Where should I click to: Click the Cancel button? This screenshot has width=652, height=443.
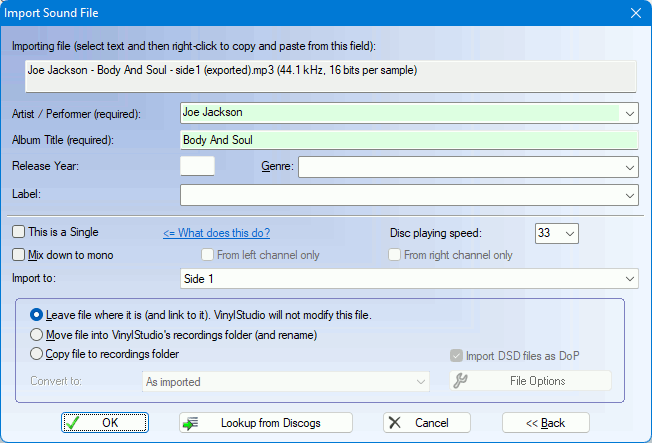pos(427,423)
